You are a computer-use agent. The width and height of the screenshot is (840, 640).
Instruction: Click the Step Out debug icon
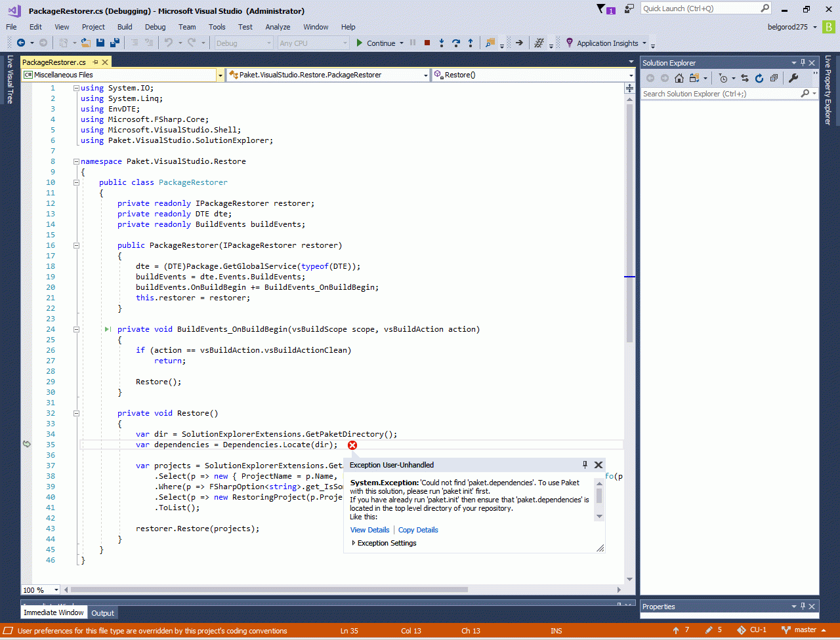471,43
